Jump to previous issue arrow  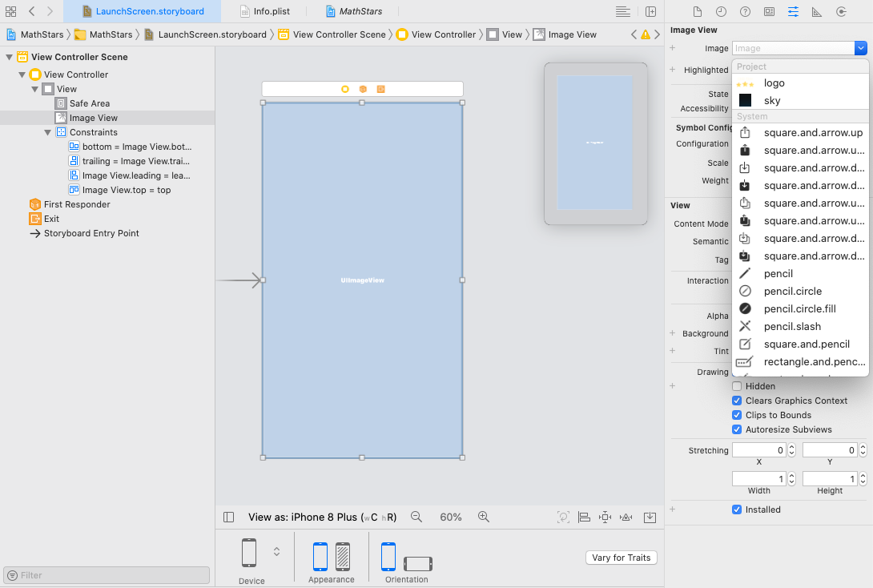click(x=634, y=34)
